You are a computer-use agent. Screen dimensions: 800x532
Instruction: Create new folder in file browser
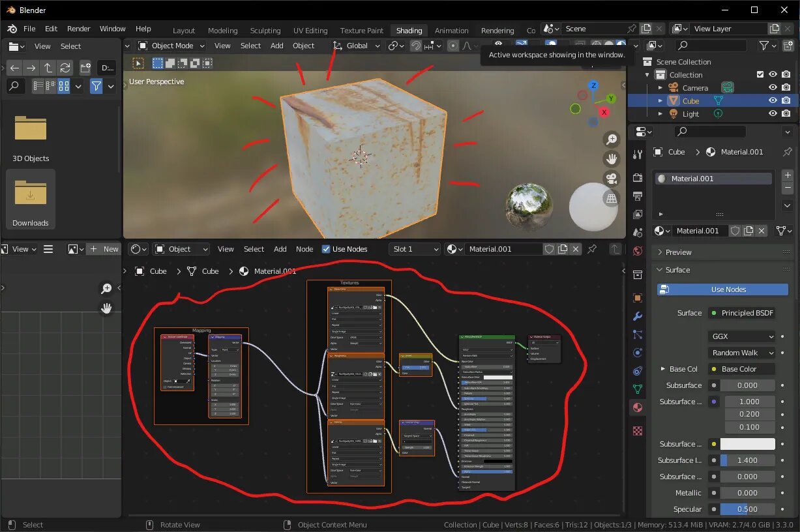point(85,68)
